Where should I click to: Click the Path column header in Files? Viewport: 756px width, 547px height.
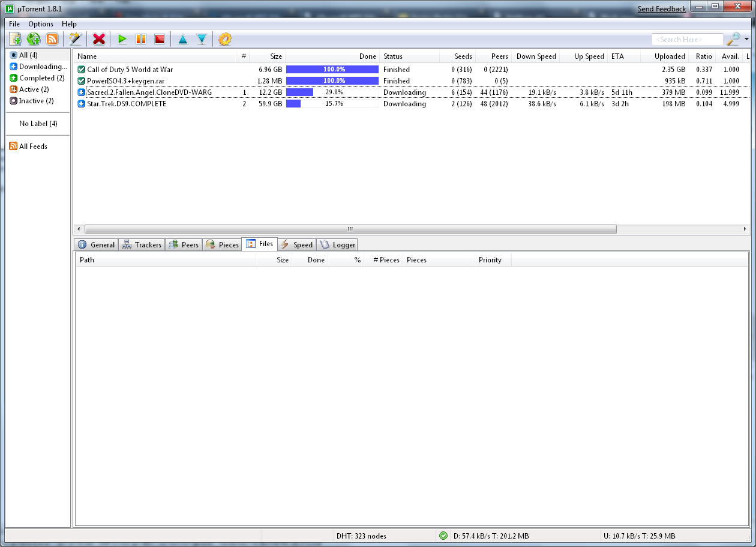[x=166, y=260]
